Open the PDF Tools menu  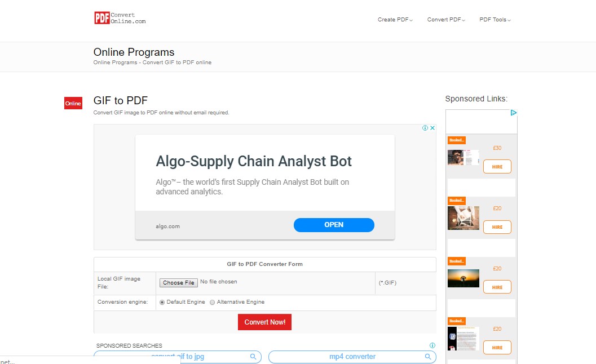[495, 19]
